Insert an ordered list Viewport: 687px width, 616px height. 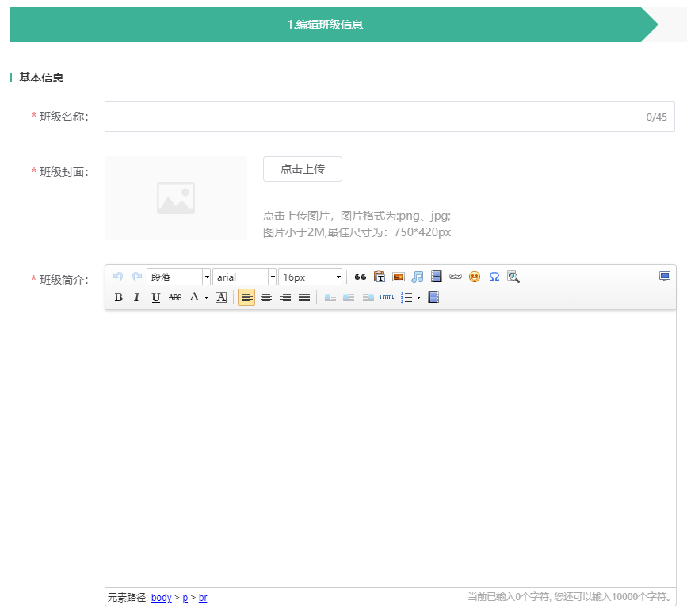point(406,297)
